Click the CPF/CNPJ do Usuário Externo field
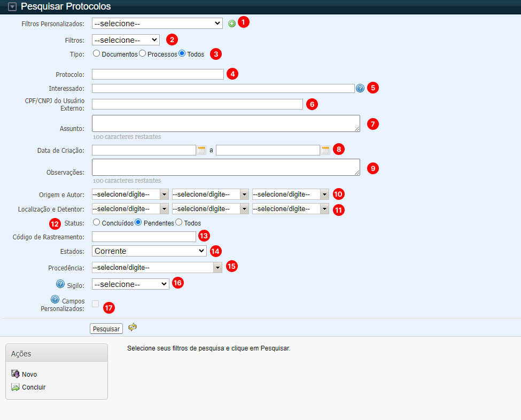The image size is (521, 420). coord(197,104)
